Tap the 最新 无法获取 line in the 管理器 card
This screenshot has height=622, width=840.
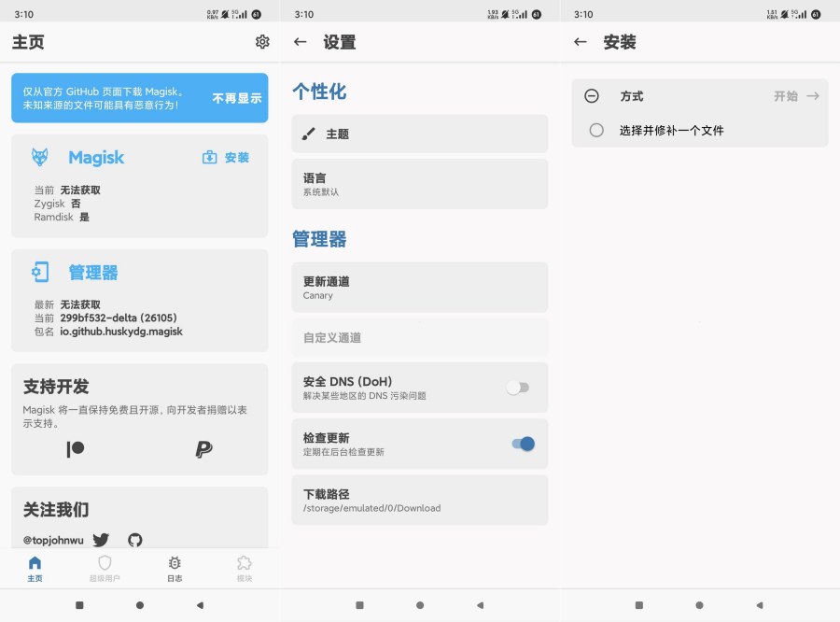(x=67, y=304)
